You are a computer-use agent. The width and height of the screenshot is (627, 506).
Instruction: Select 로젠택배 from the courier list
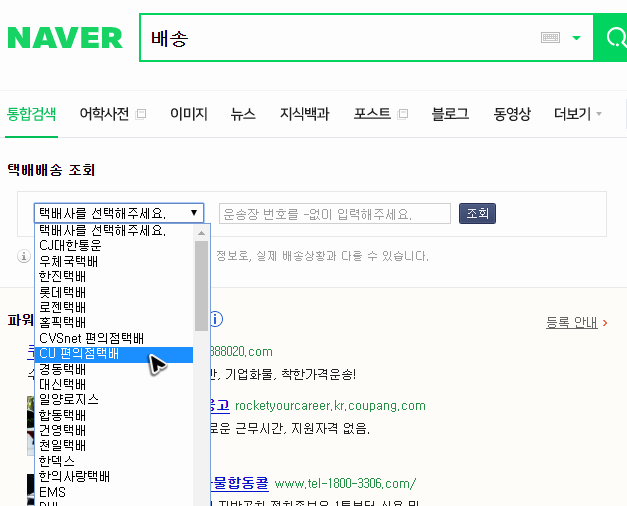coord(114,307)
